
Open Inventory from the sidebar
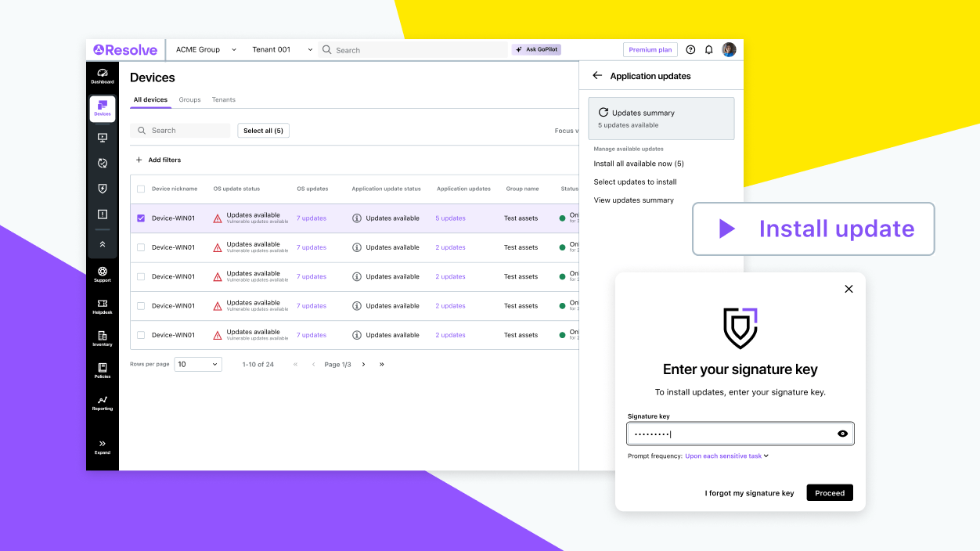coord(103,338)
